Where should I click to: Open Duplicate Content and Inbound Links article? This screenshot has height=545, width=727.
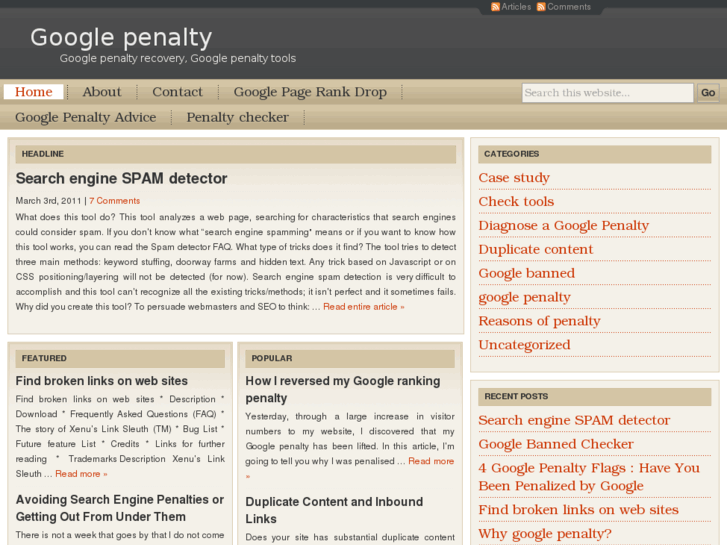tap(334, 510)
